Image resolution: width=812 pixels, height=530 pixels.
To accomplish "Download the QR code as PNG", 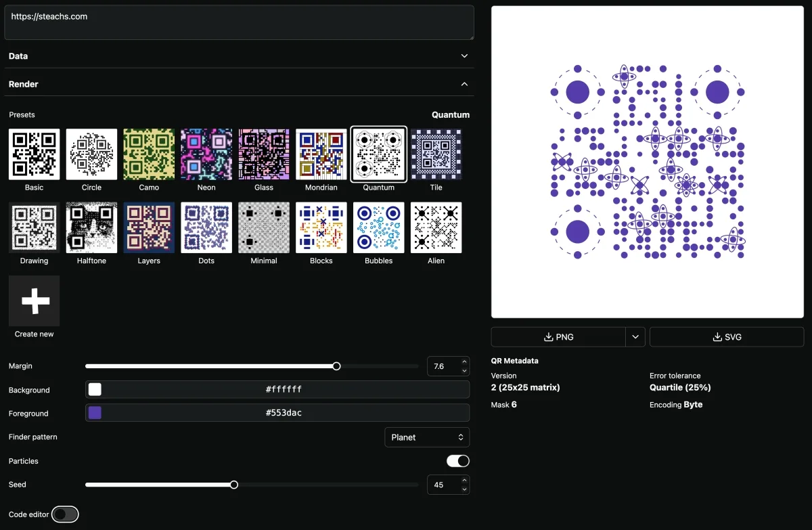I will click(558, 336).
